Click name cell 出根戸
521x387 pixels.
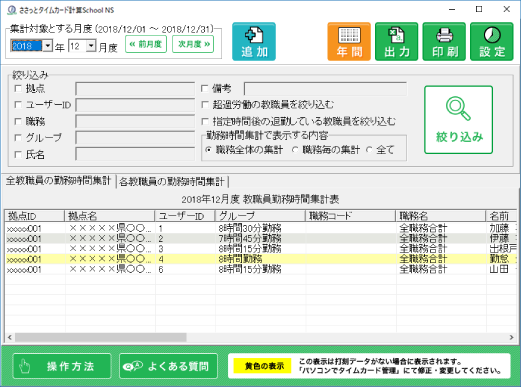(503, 249)
